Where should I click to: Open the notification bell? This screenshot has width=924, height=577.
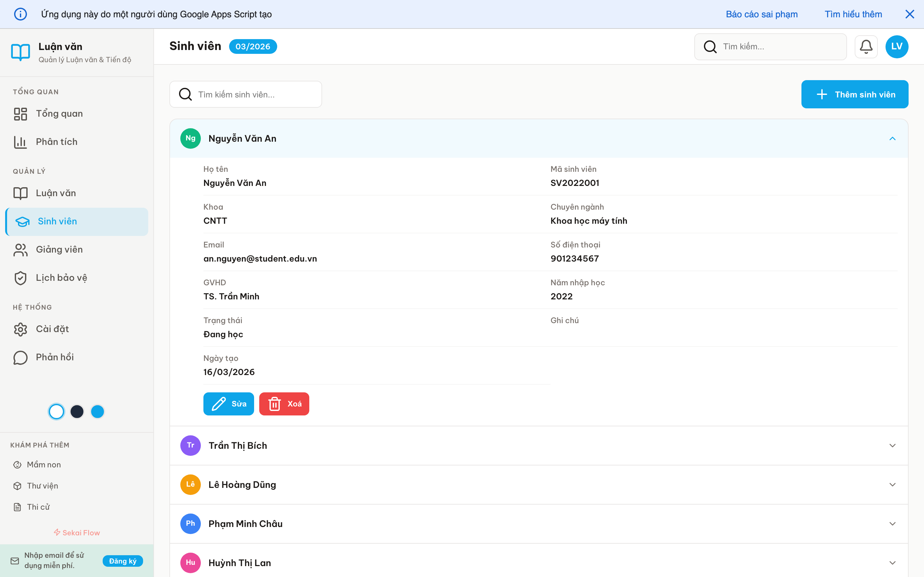click(x=866, y=46)
